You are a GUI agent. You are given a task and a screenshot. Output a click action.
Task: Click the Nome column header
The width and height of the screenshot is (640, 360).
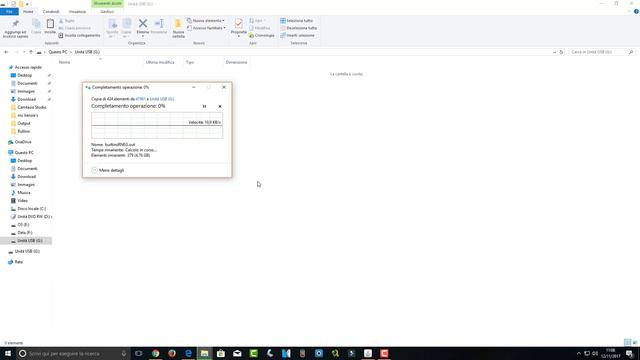(64, 62)
